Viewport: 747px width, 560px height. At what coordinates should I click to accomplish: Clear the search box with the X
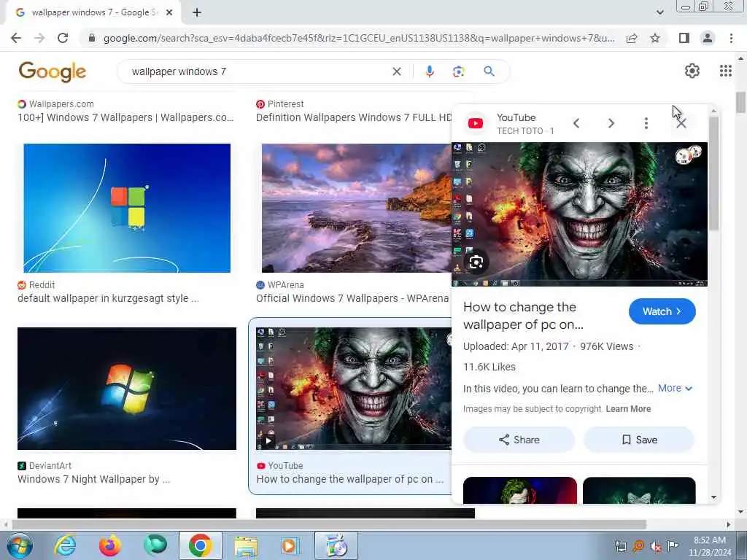click(396, 71)
